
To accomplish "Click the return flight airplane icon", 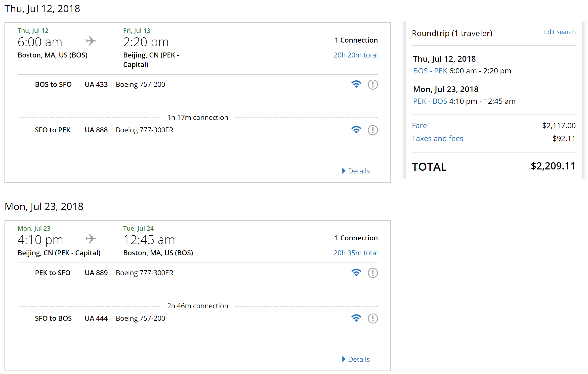I will coord(91,239).
